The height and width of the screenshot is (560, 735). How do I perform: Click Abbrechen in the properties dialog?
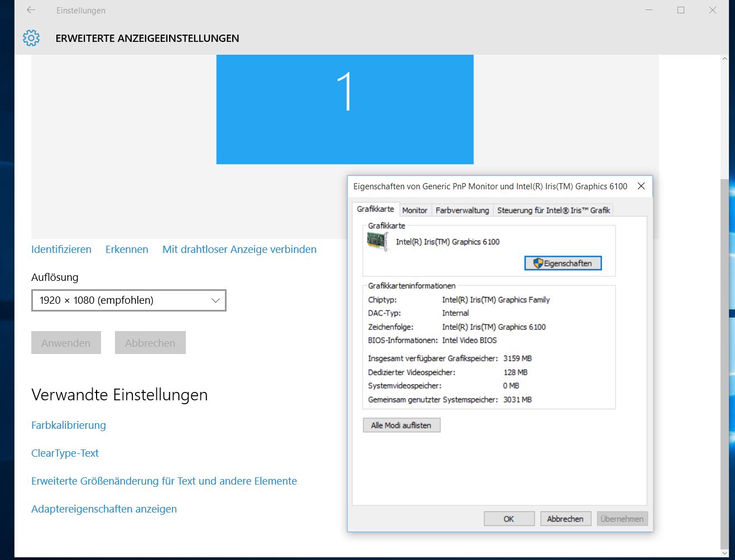point(565,518)
